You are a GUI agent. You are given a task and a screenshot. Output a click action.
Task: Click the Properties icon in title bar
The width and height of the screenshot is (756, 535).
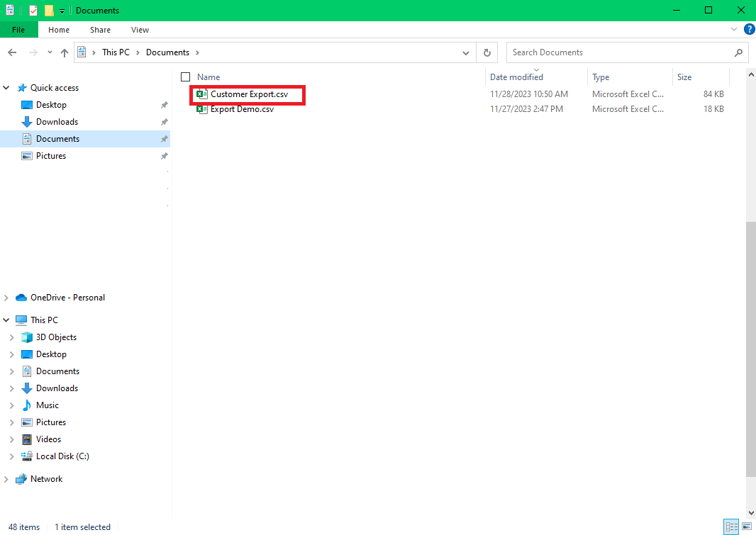(x=33, y=11)
